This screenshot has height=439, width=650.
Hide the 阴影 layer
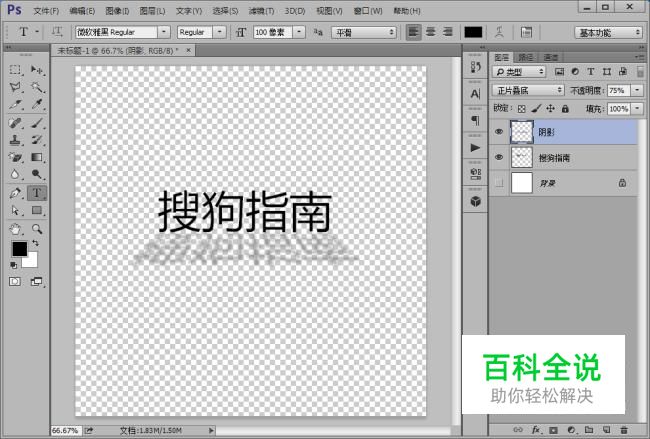click(x=499, y=132)
